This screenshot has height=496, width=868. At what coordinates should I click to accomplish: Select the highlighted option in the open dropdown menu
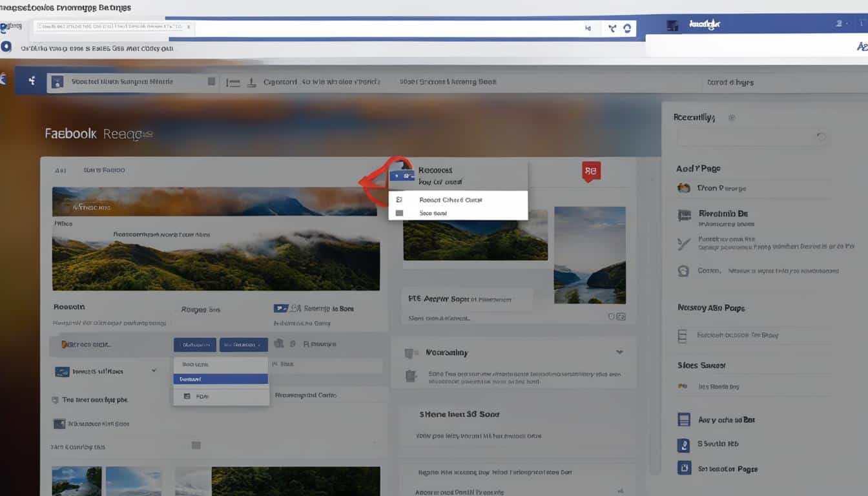pyautogui.click(x=220, y=378)
